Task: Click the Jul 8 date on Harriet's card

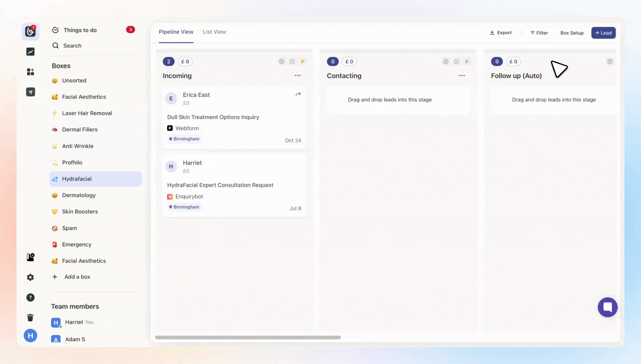Action: pos(295,208)
